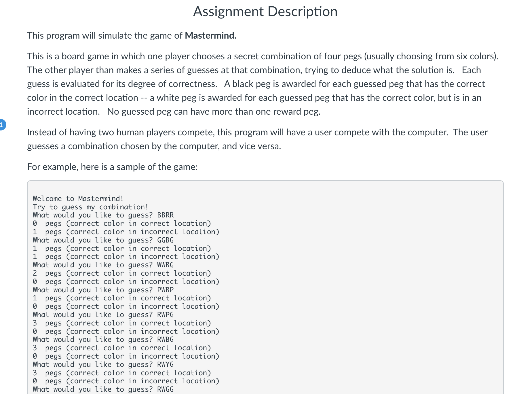
Task: Select the guess prompt showing WWBG
Action: (103, 265)
